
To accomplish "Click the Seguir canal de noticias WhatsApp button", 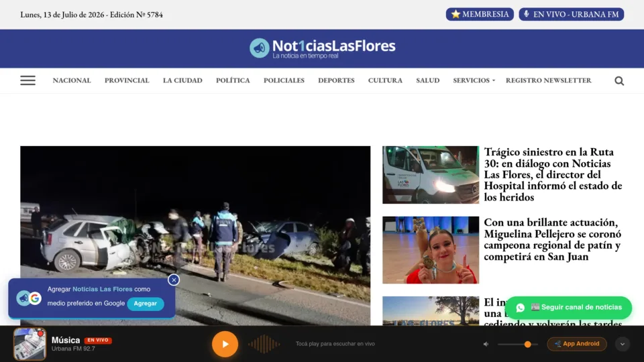I will [x=568, y=308].
